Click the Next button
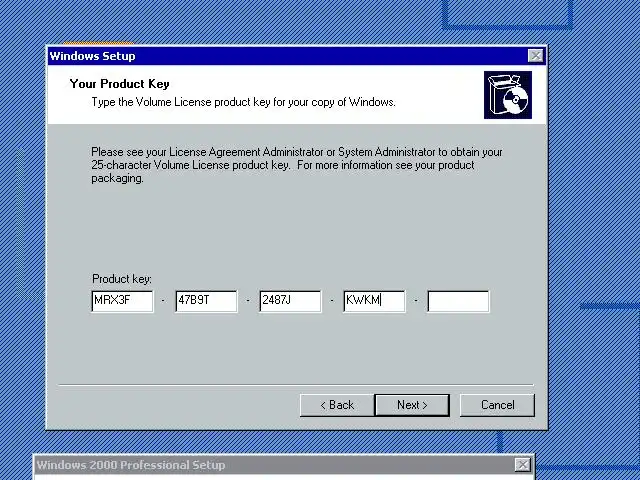Viewport: 640px width, 480px height. pos(412,405)
